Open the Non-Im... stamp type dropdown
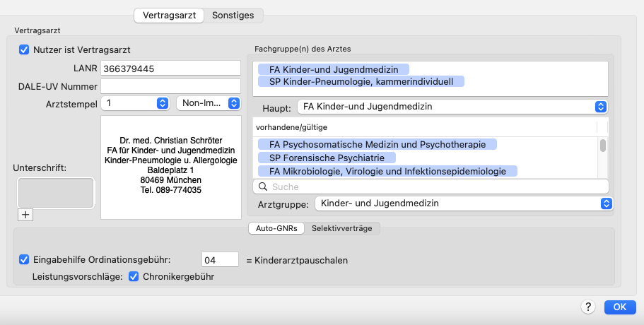 point(209,103)
